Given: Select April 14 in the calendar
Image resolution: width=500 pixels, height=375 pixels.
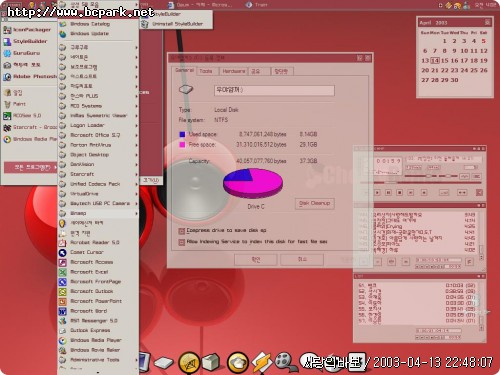Looking at the screenshot, I should click(435, 61).
